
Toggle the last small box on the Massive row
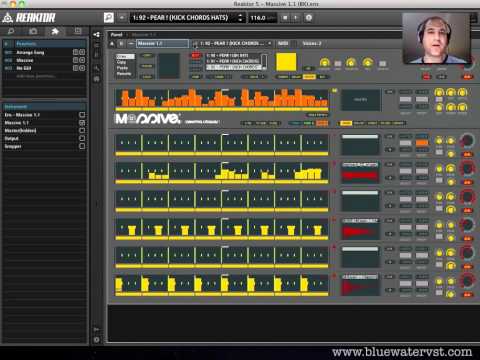pos(82,60)
